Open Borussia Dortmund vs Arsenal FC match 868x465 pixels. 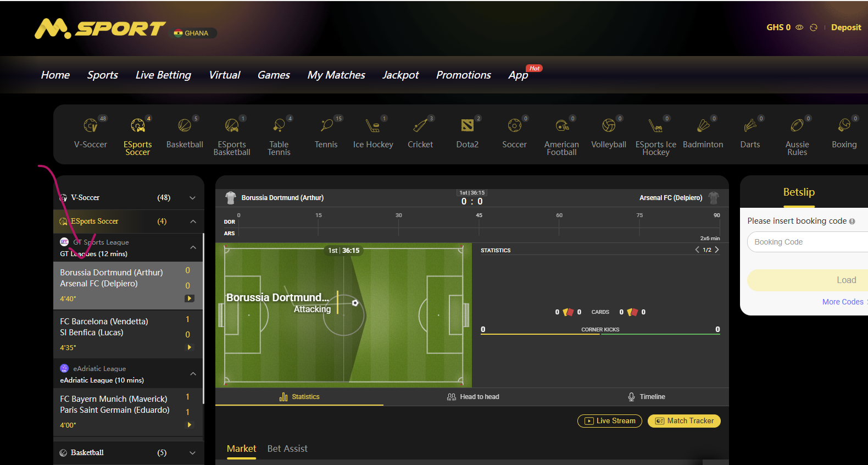[128, 285]
